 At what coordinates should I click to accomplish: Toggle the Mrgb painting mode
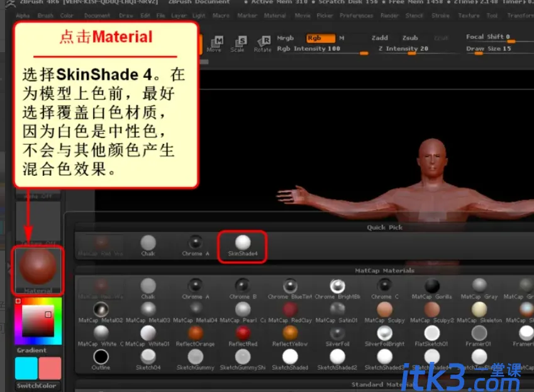pyautogui.click(x=285, y=38)
